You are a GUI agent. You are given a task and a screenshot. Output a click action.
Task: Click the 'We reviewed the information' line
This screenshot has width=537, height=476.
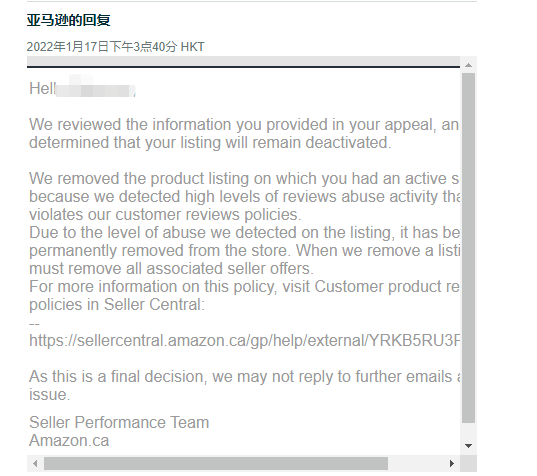click(244, 124)
